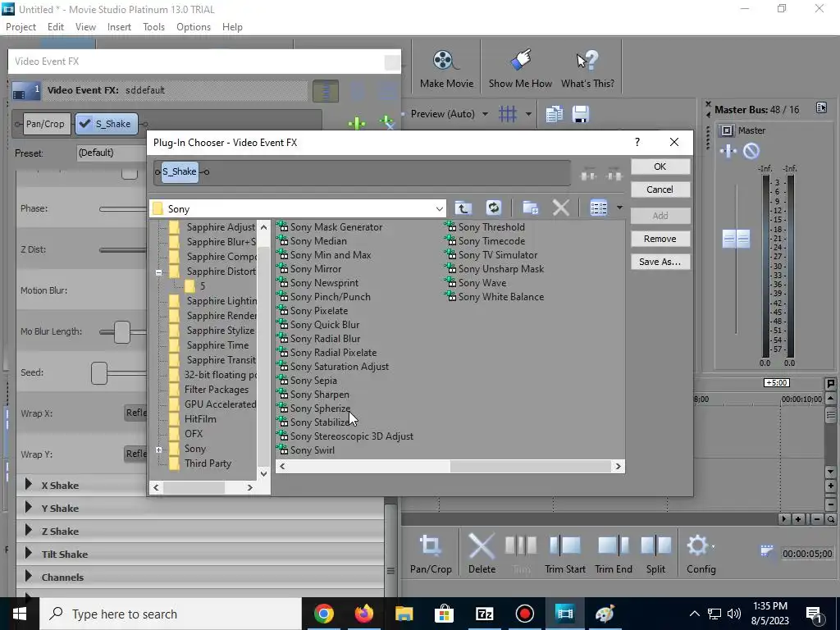Create a new folder in Plug-In Chooser
Image resolution: width=840 pixels, height=630 pixels.
point(531,208)
